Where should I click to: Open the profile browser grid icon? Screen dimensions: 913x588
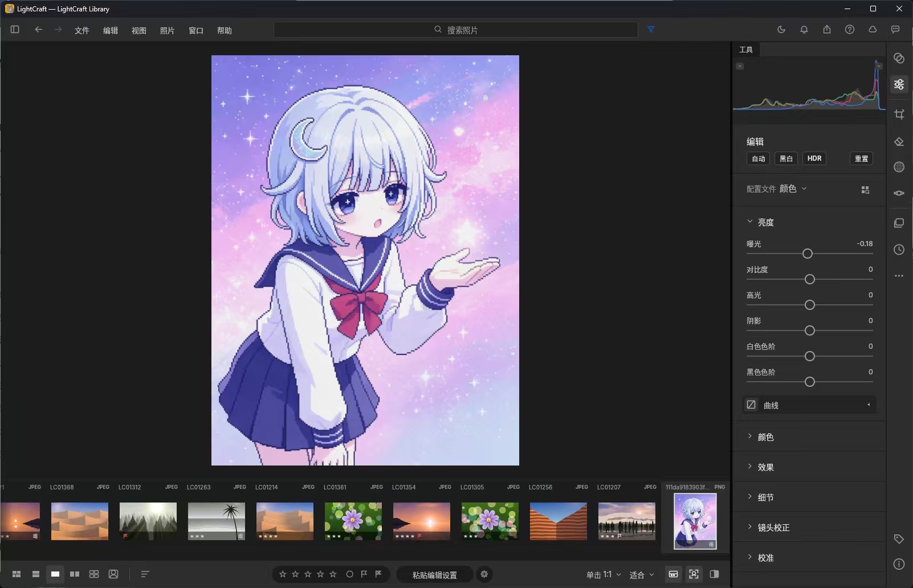pos(865,190)
